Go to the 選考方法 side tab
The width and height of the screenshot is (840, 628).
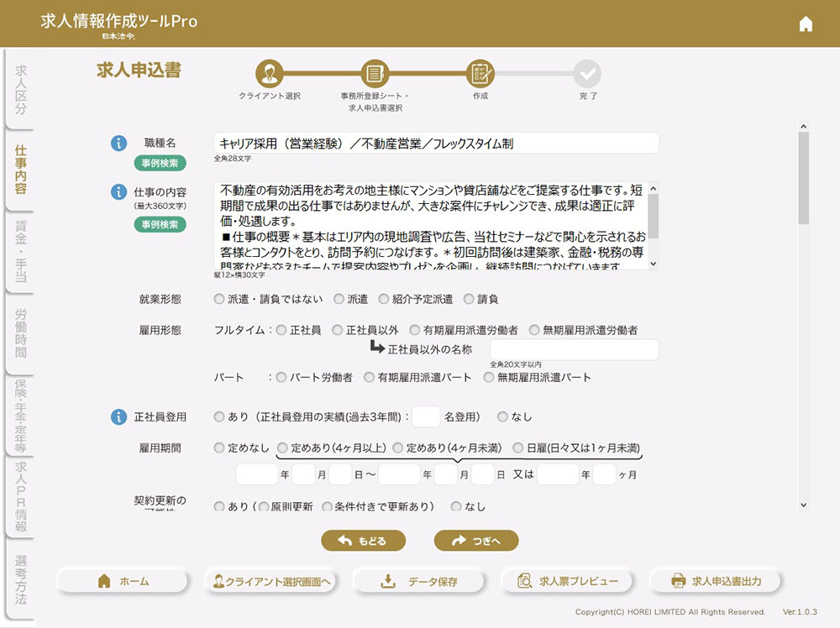(20, 579)
